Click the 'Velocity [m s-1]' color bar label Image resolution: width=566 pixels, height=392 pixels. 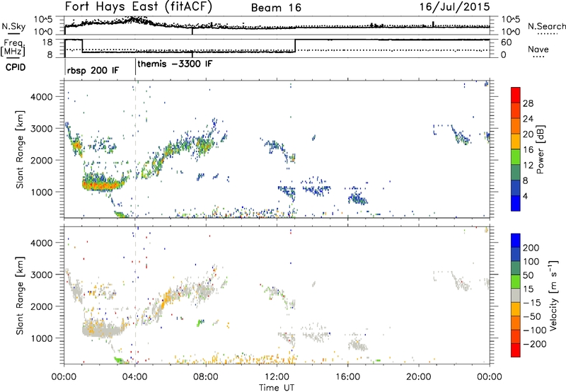[x=553, y=295]
